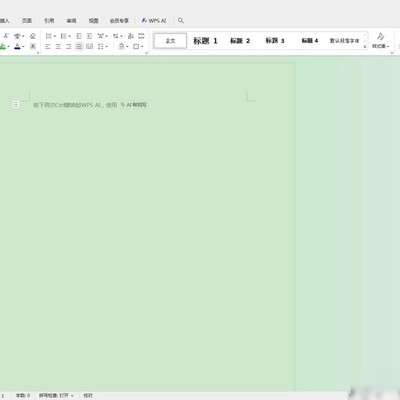Open the WPS AI tab

tap(154, 21)
